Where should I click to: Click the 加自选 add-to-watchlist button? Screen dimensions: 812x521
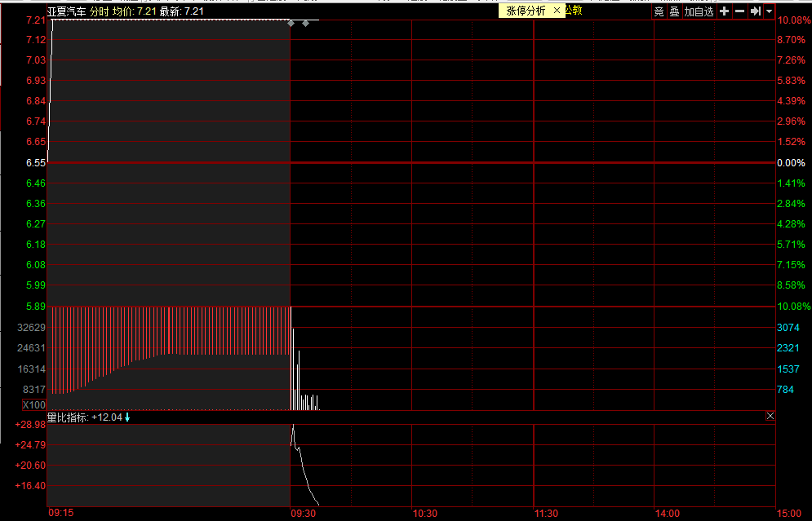click(699, 11)
